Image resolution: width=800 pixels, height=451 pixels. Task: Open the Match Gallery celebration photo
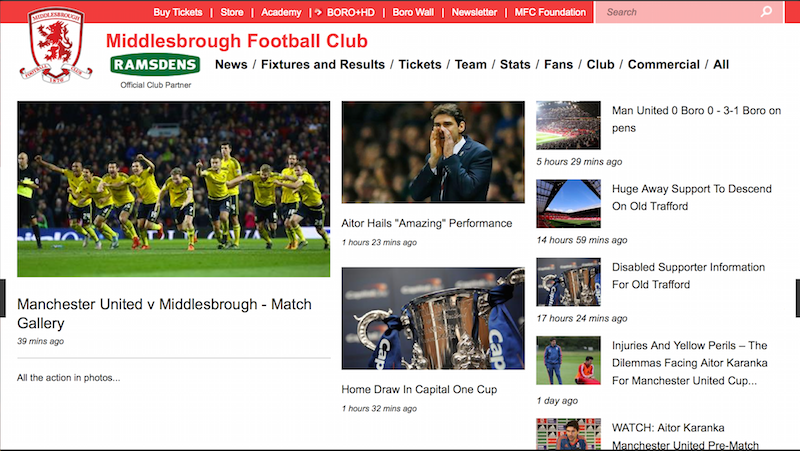(x=173, y=189)
